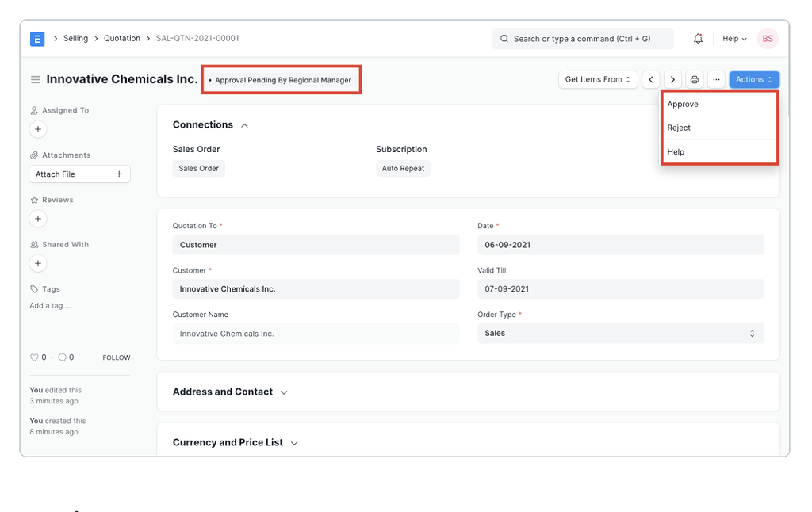Click inside the global search bar
Image resolution: width=812 pixels, height=512 pixels.
(583, 38)
